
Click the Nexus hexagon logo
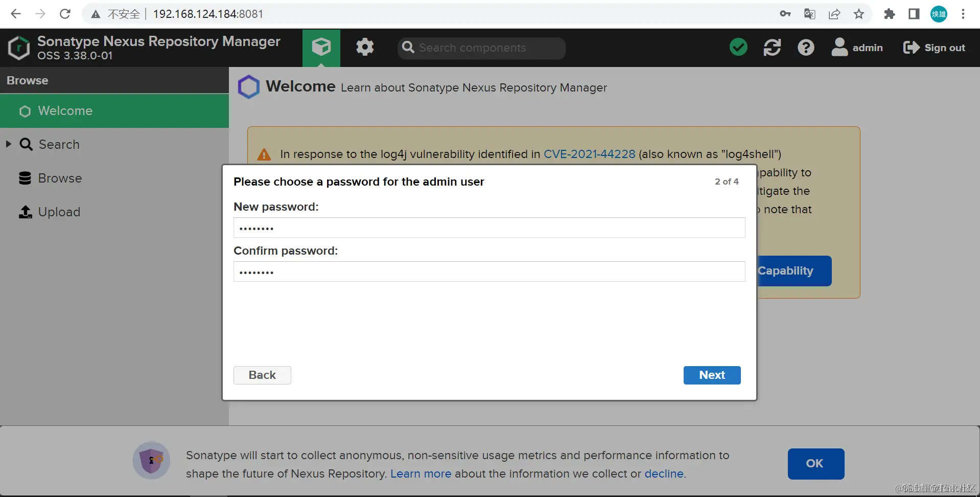tap(19, 48)
